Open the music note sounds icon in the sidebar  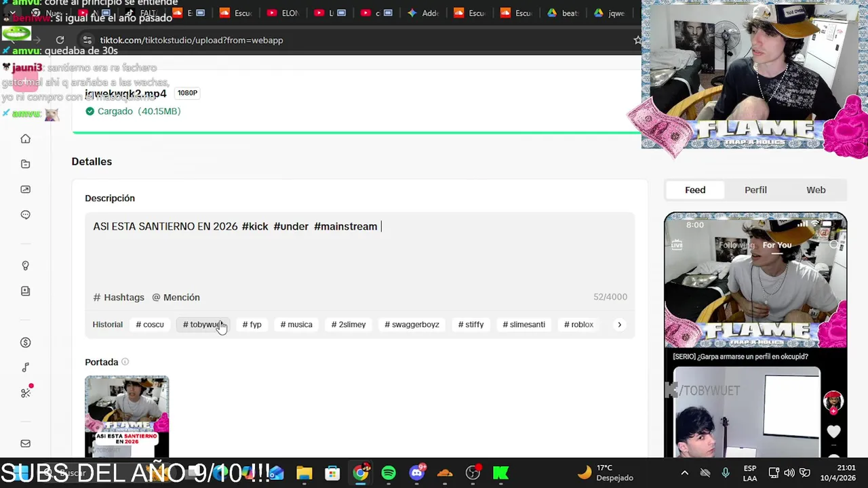25,367
